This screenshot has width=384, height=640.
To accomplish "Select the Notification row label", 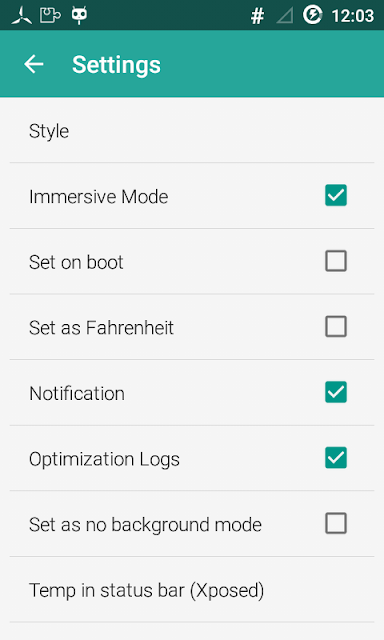I will point(77,394).
